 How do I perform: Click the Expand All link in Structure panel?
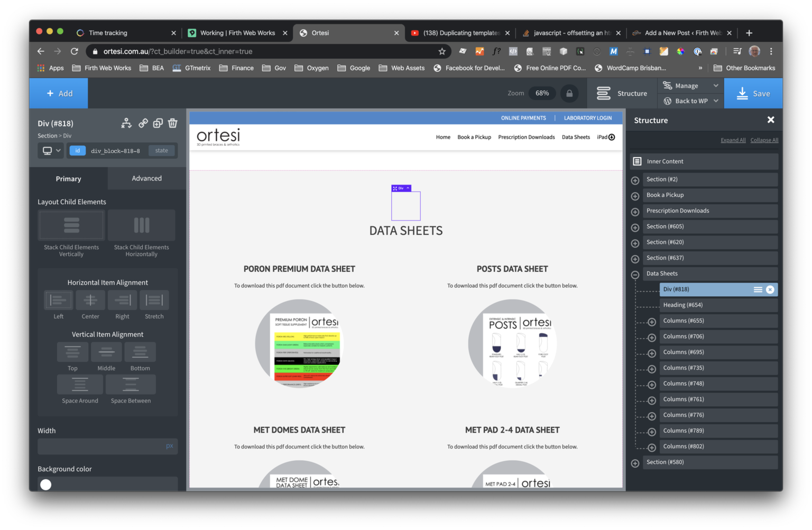[x=733, y=140]
